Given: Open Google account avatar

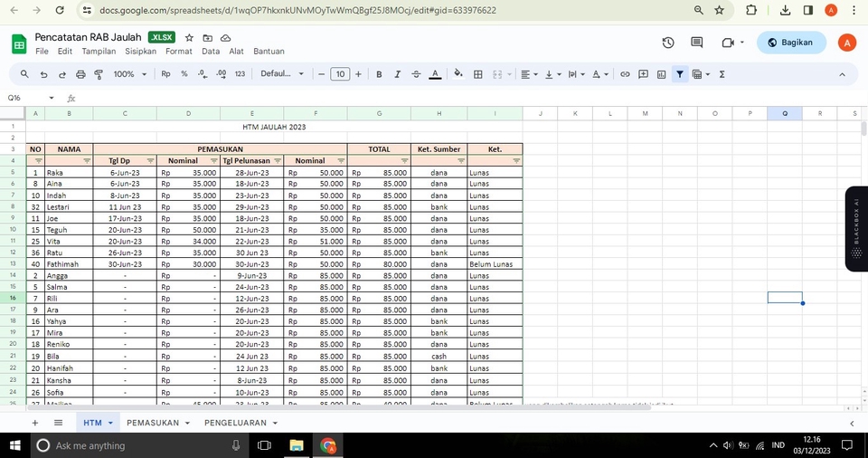Looking at the screenshot, I should point(847,43).
